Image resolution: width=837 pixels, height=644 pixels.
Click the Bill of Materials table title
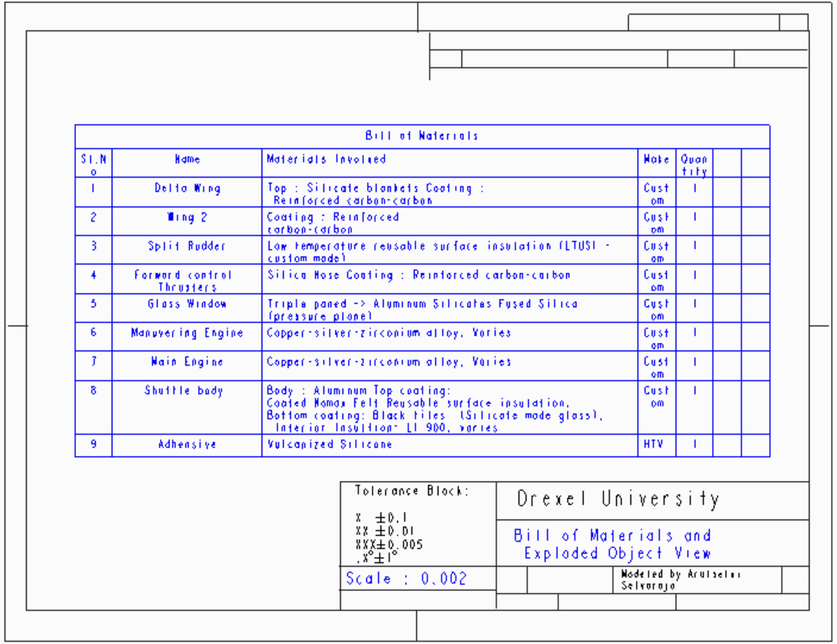pyautogui.click(x=422, y=136)
